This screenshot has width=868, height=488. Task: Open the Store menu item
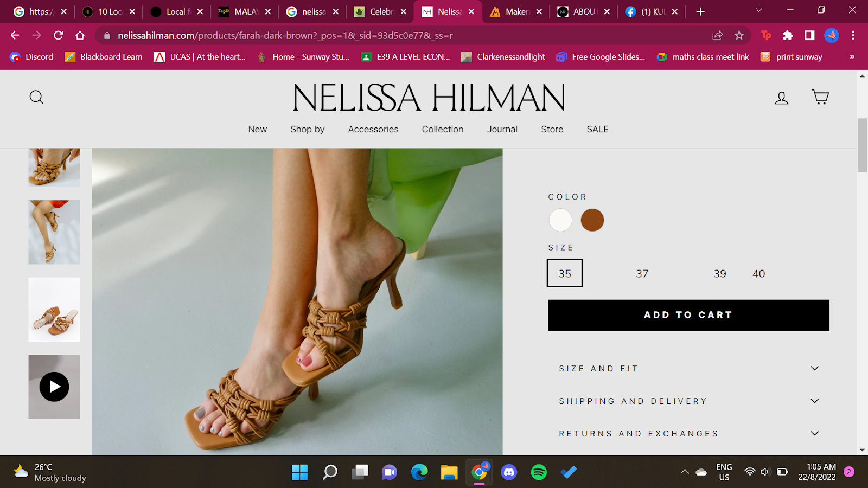point(552,129)
